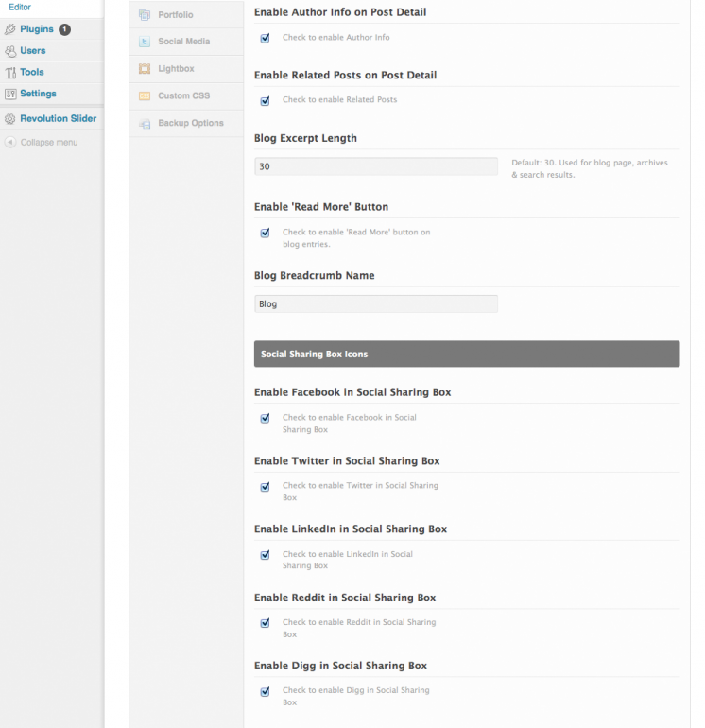This screenshot has height=728, width=705.
Task: Open the Backup Options tab
Action: (186, 124)
